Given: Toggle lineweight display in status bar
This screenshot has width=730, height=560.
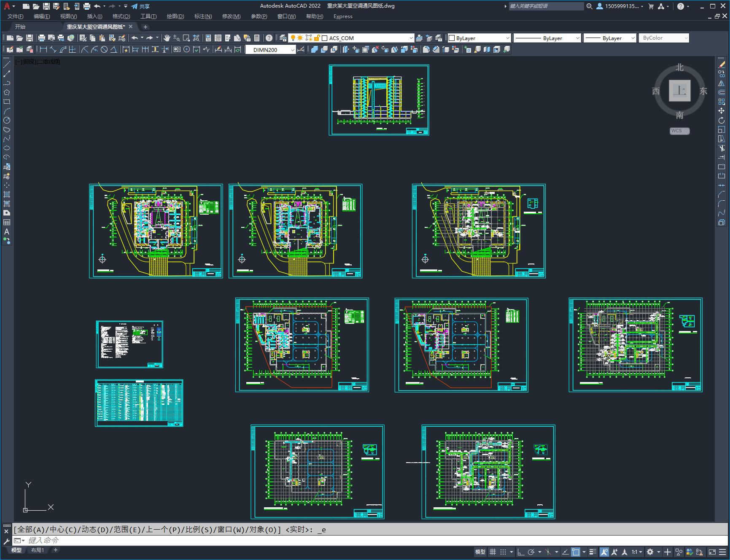Looking at the screenshot, I should point(593,552).
